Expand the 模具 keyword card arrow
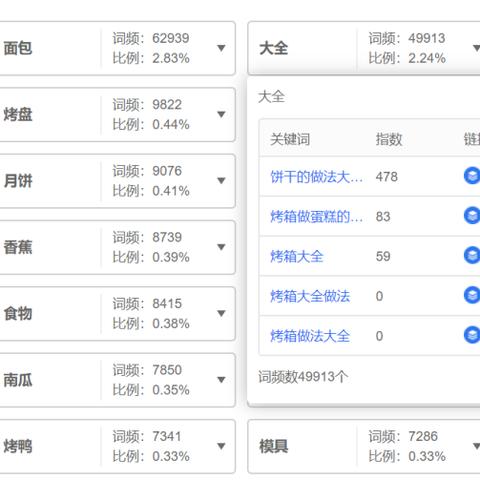The image size is (480, 480). [x=476, y=446]
